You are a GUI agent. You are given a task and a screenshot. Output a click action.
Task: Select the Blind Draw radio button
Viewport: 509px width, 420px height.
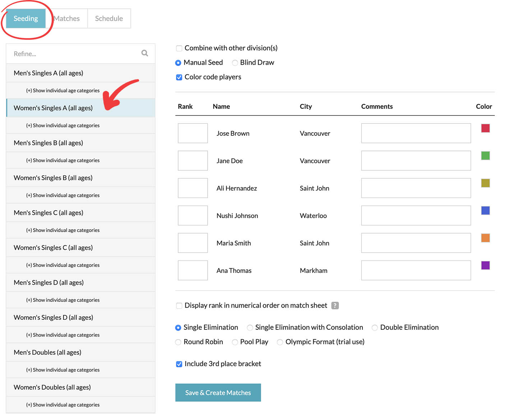[x=235, y=63]
